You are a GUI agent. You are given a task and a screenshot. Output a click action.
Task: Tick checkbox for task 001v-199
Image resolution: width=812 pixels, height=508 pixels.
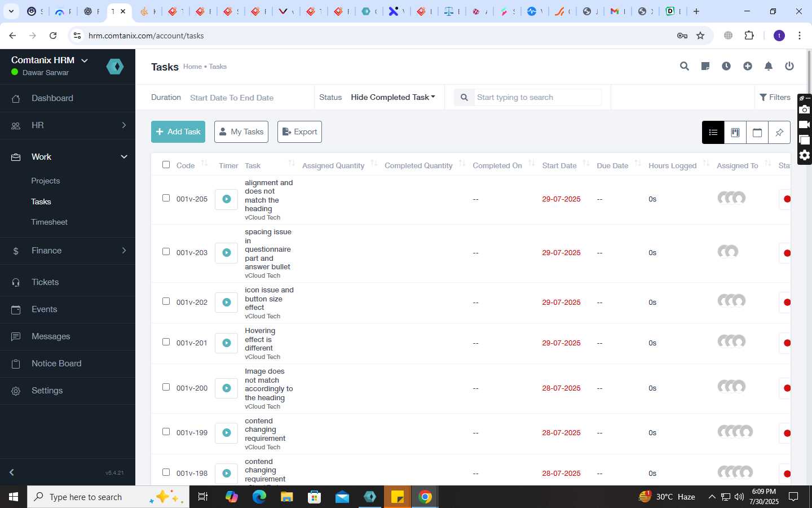point(166,432)
